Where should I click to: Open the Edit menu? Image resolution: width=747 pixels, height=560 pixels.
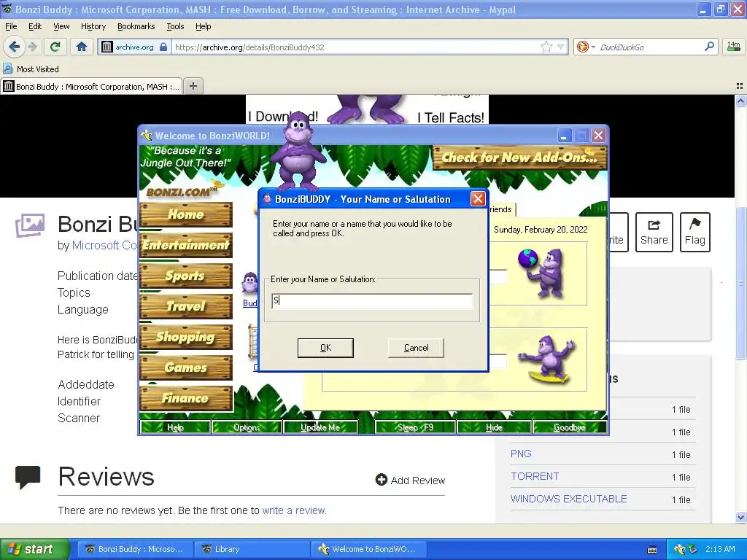pos(35,26)
